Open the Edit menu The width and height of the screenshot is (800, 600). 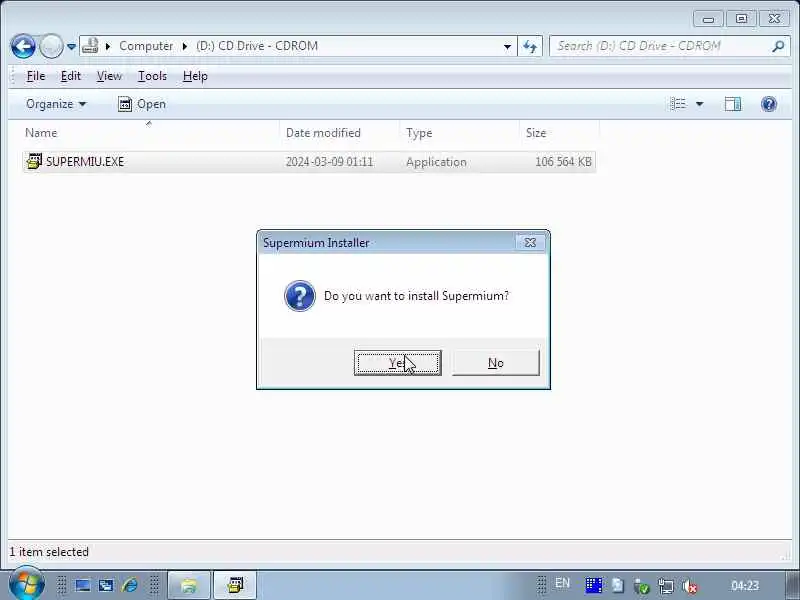click(70, 76)
